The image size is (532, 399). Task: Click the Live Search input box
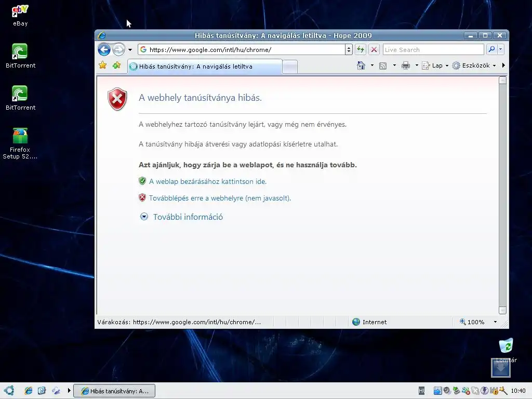click(x=433, y=49)
